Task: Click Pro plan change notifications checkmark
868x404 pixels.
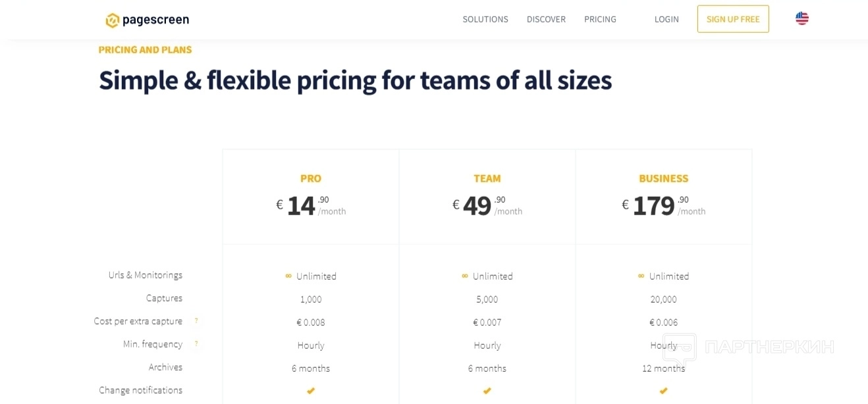Action: click(311, 391)
